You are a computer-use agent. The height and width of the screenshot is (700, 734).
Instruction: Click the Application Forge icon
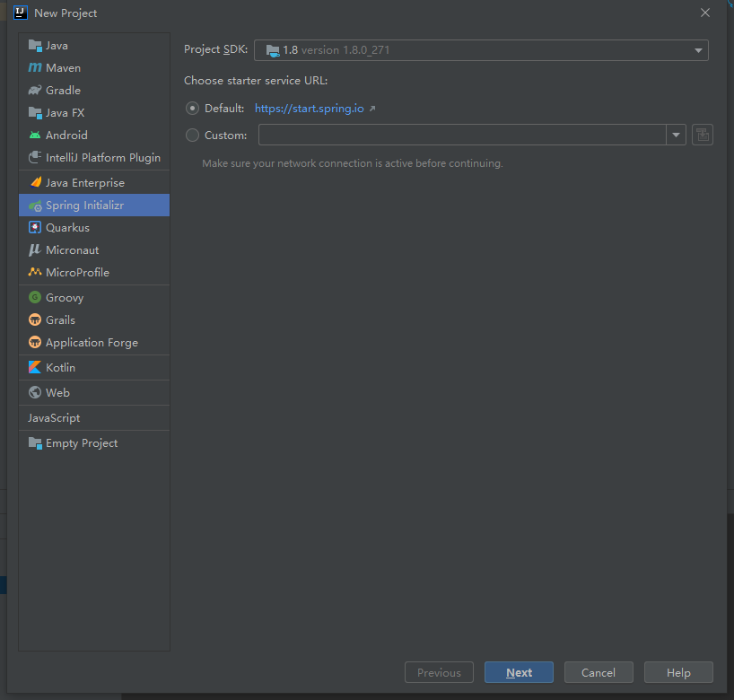[35, 342]
